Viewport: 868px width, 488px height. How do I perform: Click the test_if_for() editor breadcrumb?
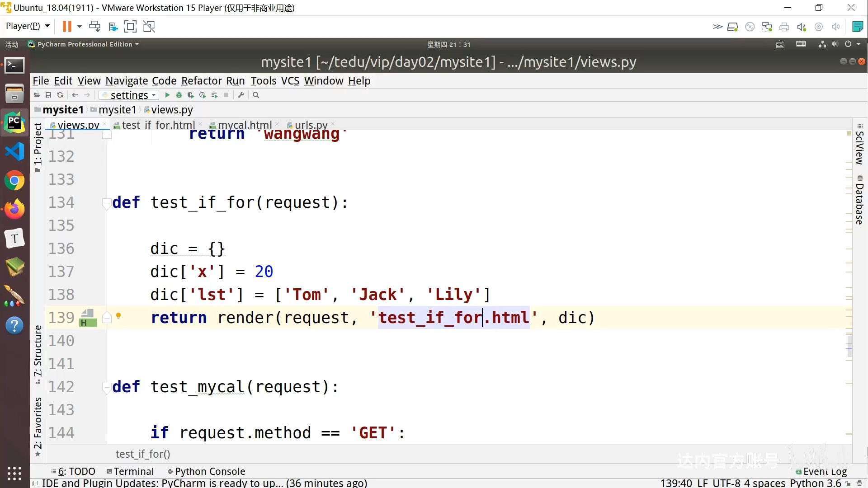[x=143, y=454]
